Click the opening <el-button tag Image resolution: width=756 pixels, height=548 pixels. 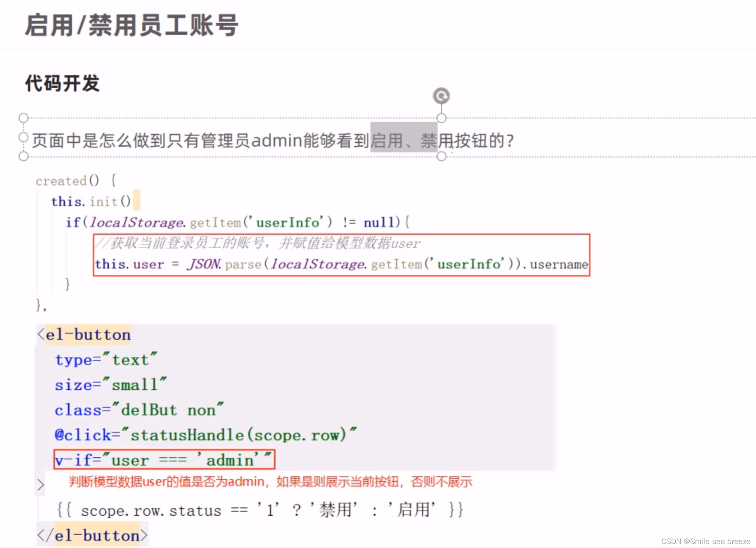84,335
